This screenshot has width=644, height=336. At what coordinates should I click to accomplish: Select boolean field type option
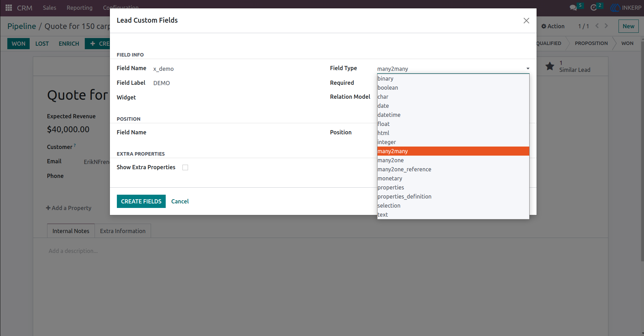(x=453, y=88)
